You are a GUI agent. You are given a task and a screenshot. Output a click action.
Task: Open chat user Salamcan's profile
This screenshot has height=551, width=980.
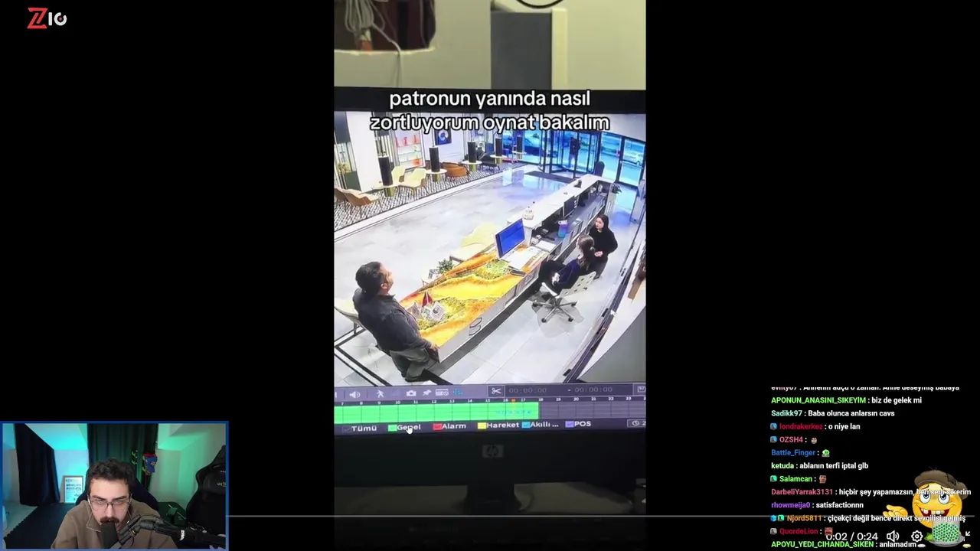tap(795, 478)
